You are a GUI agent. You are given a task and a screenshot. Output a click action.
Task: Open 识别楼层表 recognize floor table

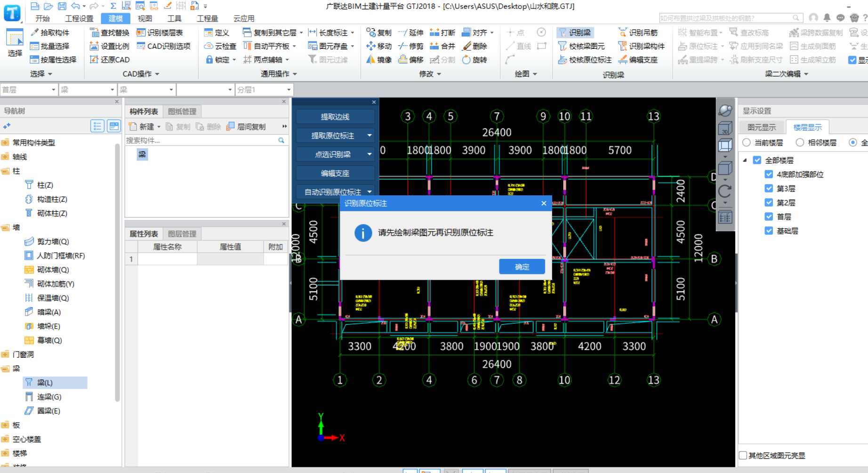(x=160, y=32)
